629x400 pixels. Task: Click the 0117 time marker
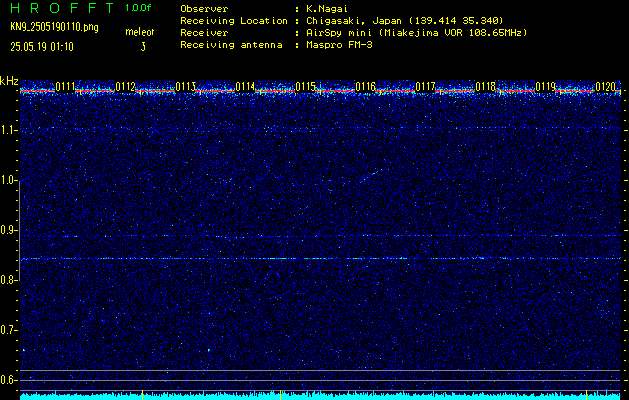[x=425, y=86]
